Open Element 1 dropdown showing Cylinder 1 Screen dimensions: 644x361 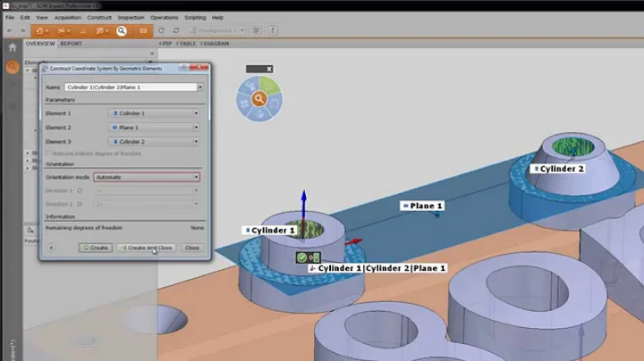click(x=155, y=113)
